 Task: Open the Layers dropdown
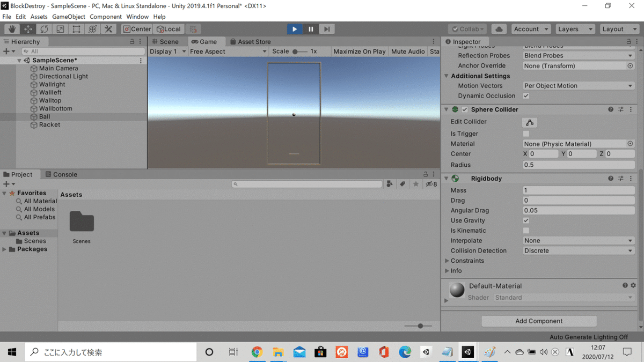click(575, 29)
